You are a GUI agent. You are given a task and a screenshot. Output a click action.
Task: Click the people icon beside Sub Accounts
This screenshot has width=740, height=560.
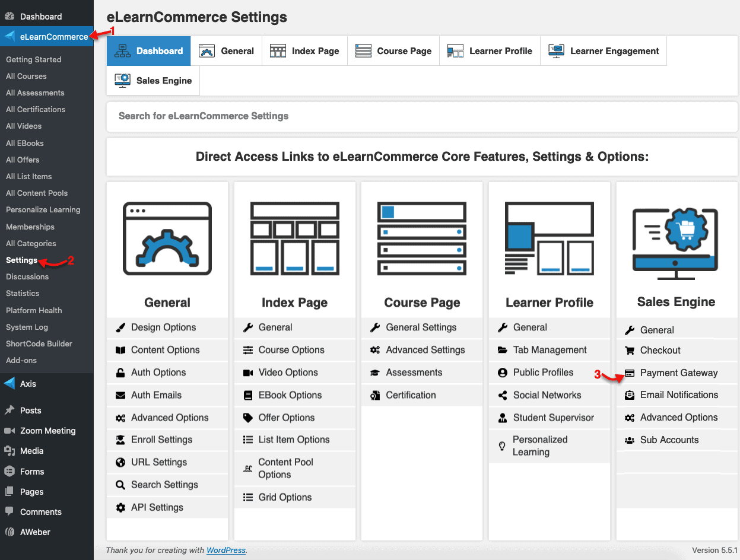[630, 440]
